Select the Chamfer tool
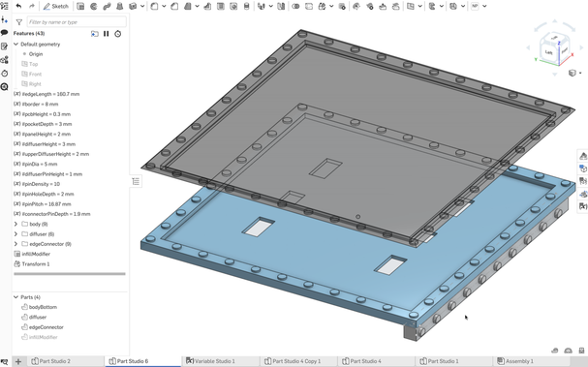Image resolution: width=588 pixels, height=367 pixels. [x=174, y=6]
